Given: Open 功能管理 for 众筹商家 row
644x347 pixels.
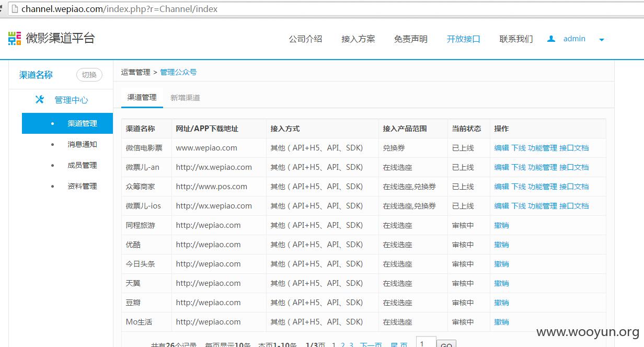Looking at the screenshot, I should (x=543, y=187).
